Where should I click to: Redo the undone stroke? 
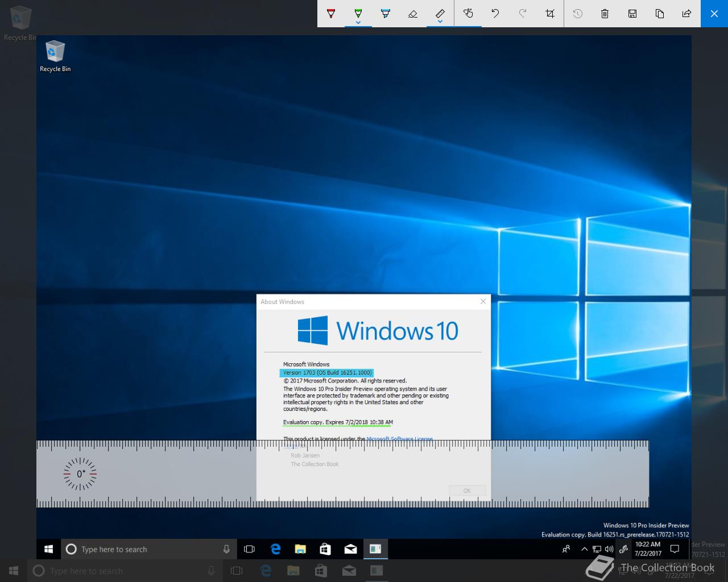point(523,14)
